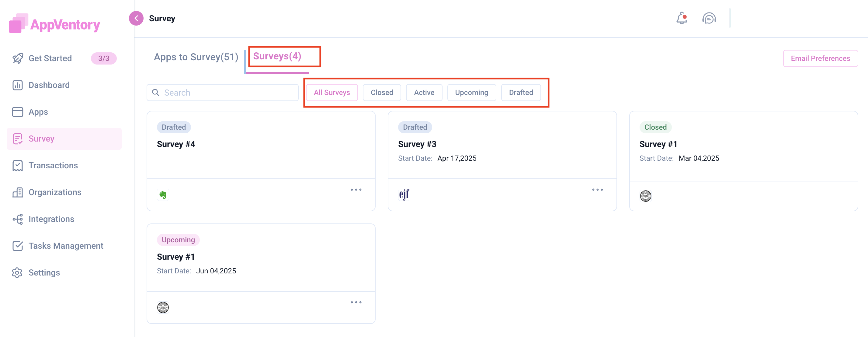Filter by Closed surveys
The height and width of the screenshot is (337, 868).
381,93
